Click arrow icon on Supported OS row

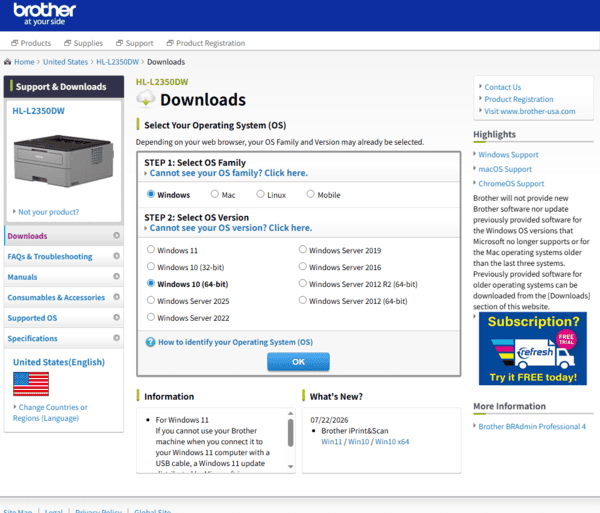point(116,317)
